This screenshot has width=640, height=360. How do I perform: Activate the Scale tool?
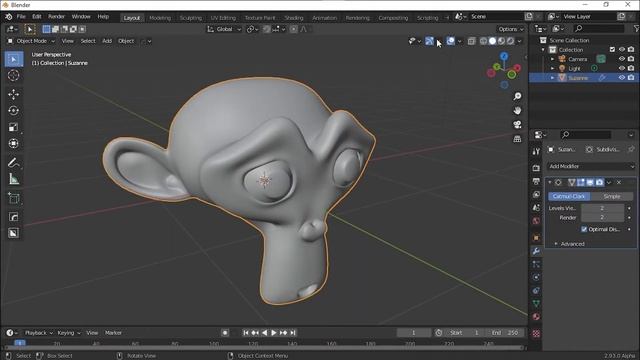[13, 127]
